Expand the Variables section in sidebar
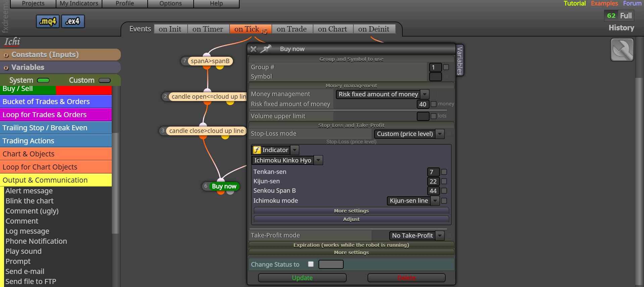Screen dimensions: 644x287 click(60, 67)
